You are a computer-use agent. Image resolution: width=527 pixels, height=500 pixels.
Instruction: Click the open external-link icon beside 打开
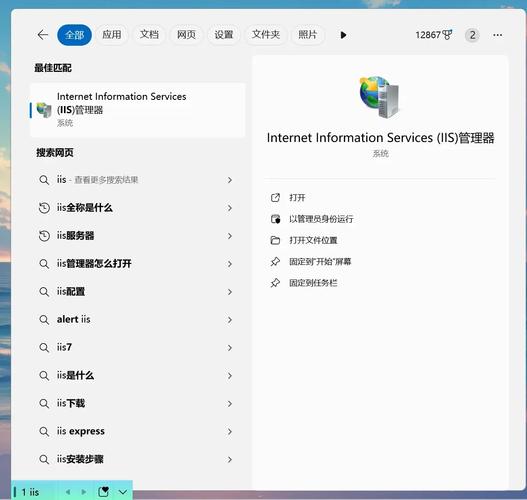coord(275,198)
